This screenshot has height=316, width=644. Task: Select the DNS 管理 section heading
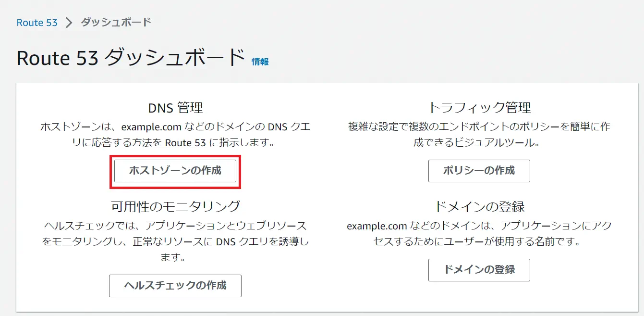click(175, 107)
